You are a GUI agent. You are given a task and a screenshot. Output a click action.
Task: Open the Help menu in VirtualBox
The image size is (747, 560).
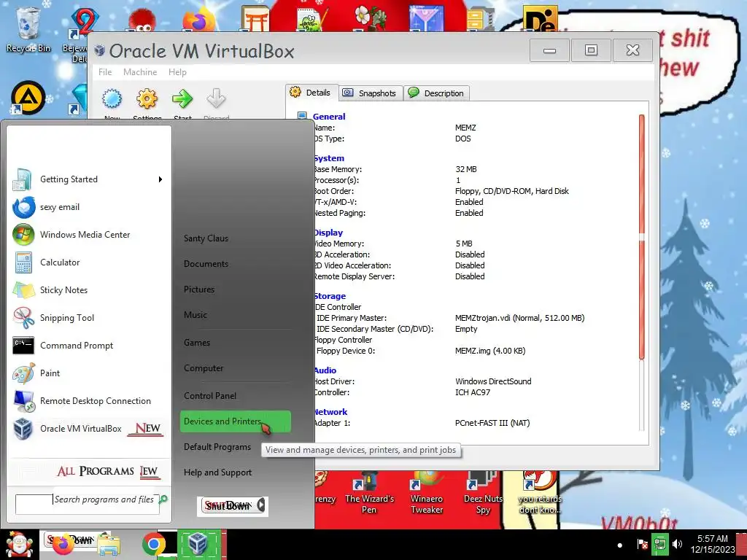pyautogui.click(x=177, y=72)
